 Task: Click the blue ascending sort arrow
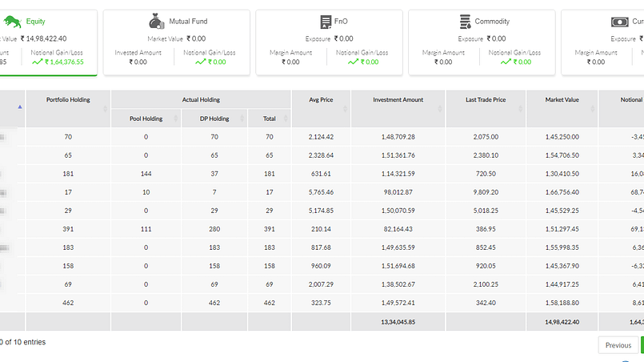click(x=20, y=107)
